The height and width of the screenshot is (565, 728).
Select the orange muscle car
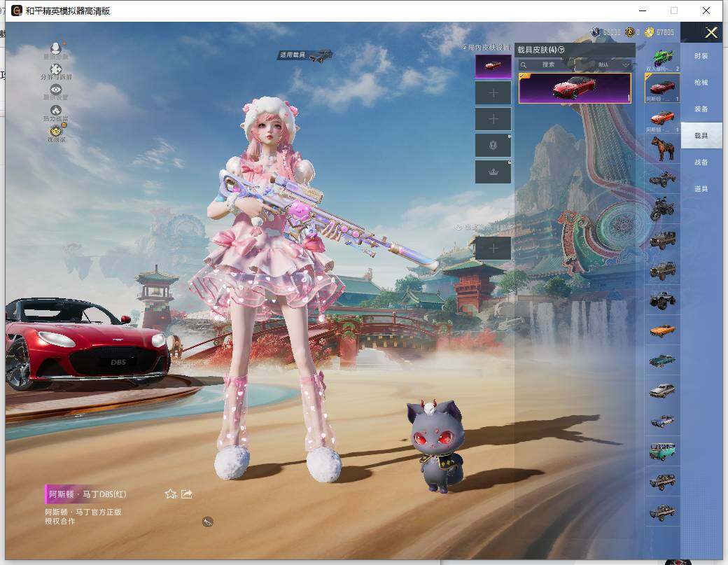[662, 330]
